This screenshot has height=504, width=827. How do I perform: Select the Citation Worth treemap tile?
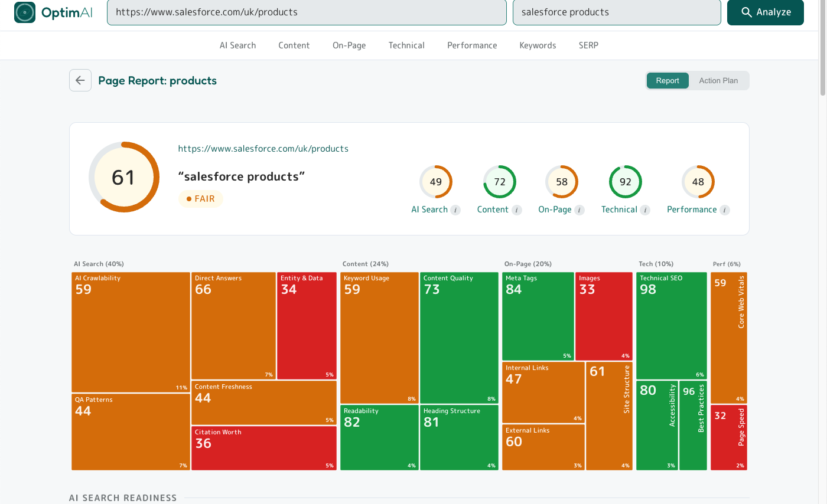click(x=264, y=448)
